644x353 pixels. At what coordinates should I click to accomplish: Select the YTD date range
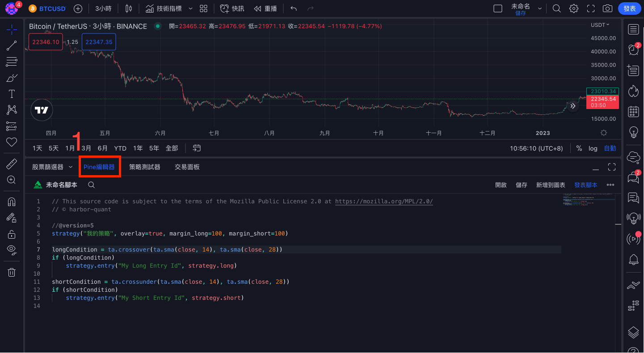coord(120,148)
